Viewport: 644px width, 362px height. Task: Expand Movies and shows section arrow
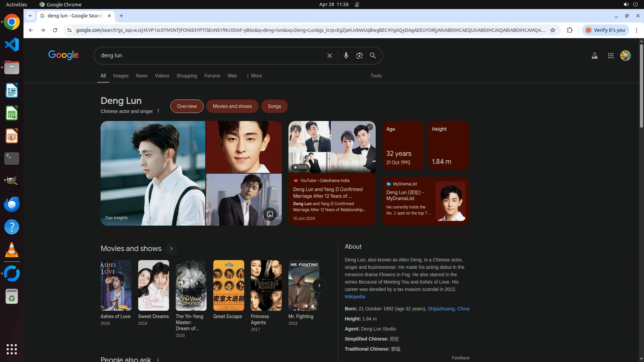coord(171,249)
